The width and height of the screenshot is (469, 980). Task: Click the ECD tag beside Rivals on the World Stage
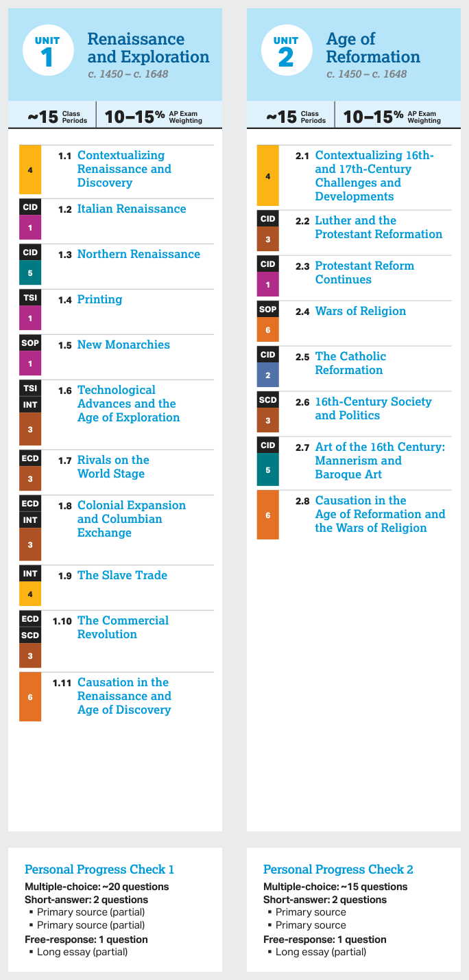(x=30, y=458)
